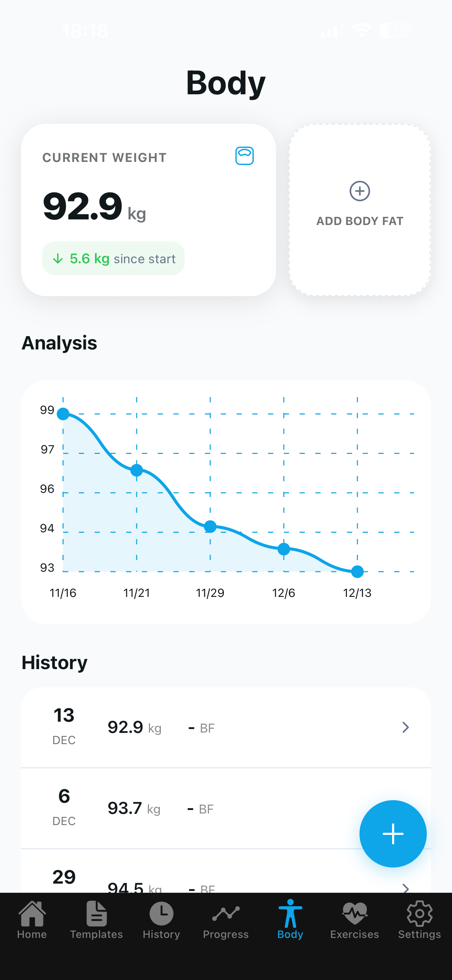
Task: Tap the plus circle for body fat
Action: click(359, 191)
